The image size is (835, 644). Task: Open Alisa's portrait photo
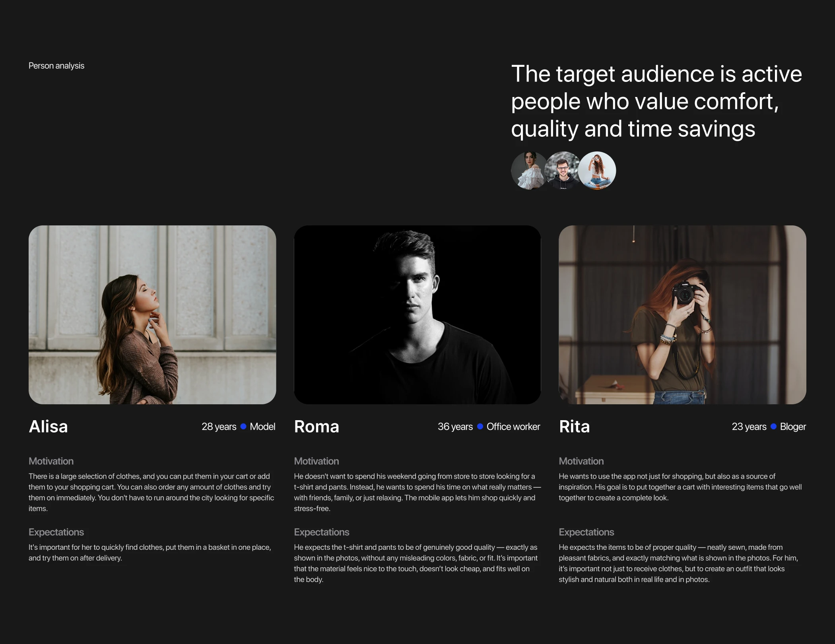[x=152, y=315]
